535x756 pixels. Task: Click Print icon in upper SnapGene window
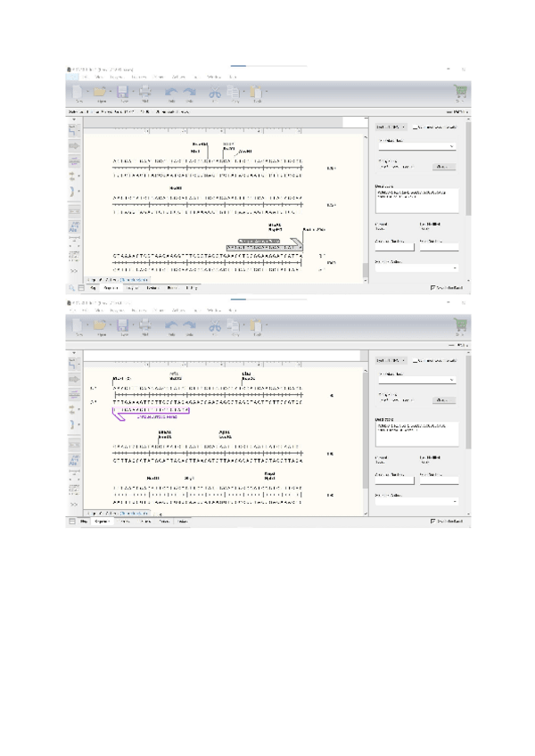[x=145, y=92]
